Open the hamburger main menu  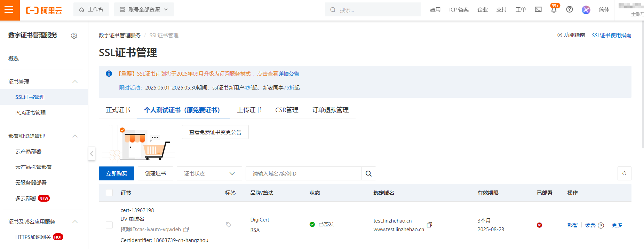(x=9, y=10)
